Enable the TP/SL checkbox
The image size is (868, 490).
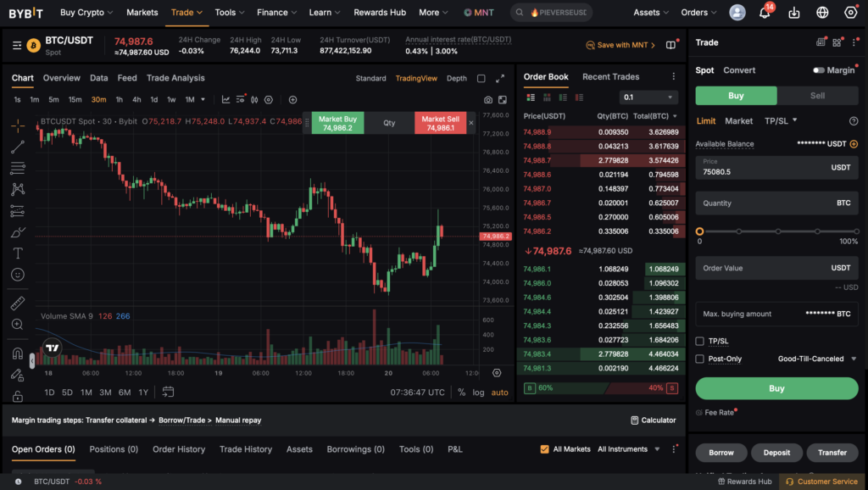tap(700, 341)
